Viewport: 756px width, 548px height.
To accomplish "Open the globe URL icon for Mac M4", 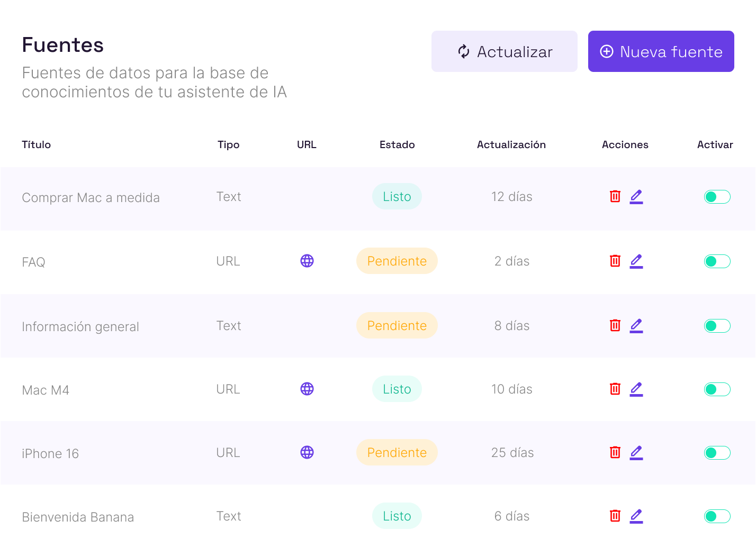I will pos(307,389).
